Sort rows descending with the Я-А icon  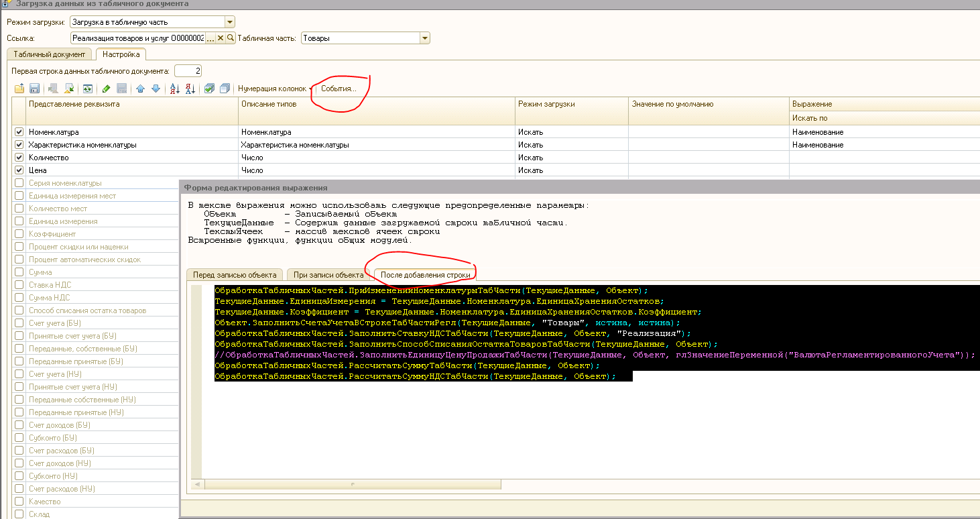coord(190,89)
